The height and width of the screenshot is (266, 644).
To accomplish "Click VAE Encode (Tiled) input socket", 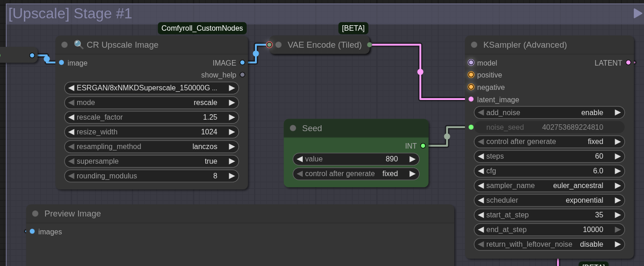I will point(269,45).
